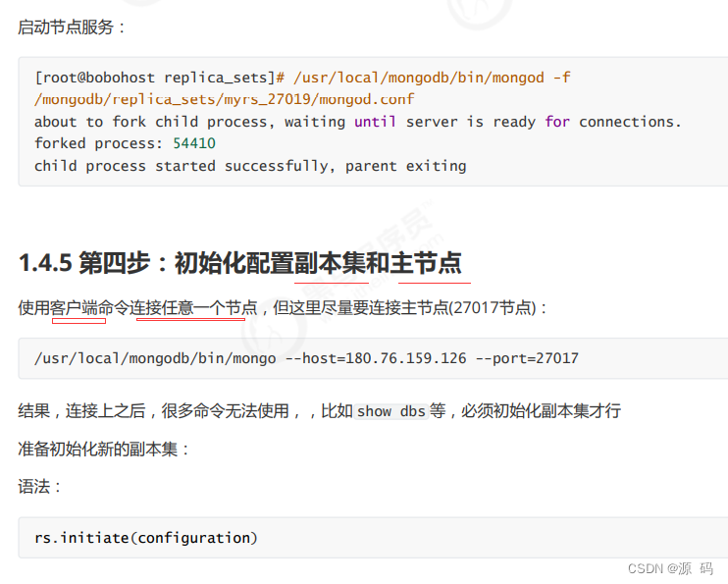Click the CSDN @源码 watermark text

[670, 568]
